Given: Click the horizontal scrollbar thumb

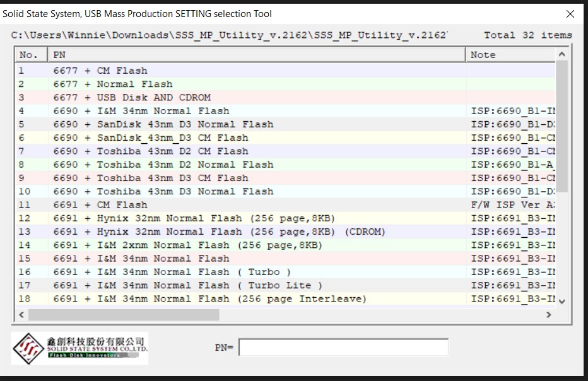Looking at the screenshot, I should (x=124, y=315).
